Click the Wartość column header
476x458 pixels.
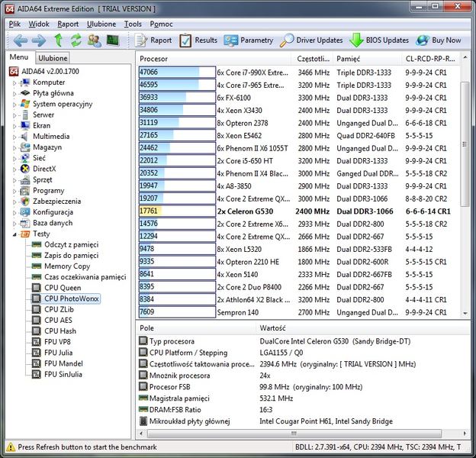click(x=363, y=328)
